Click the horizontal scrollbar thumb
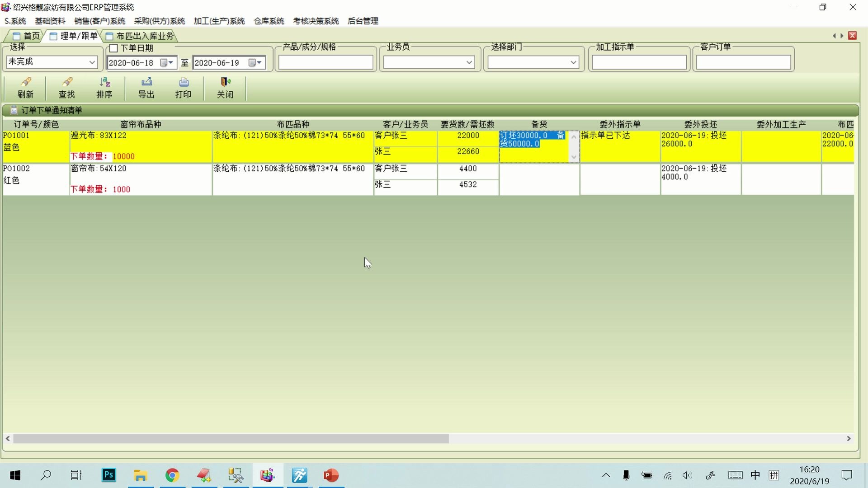 (231, 439)
